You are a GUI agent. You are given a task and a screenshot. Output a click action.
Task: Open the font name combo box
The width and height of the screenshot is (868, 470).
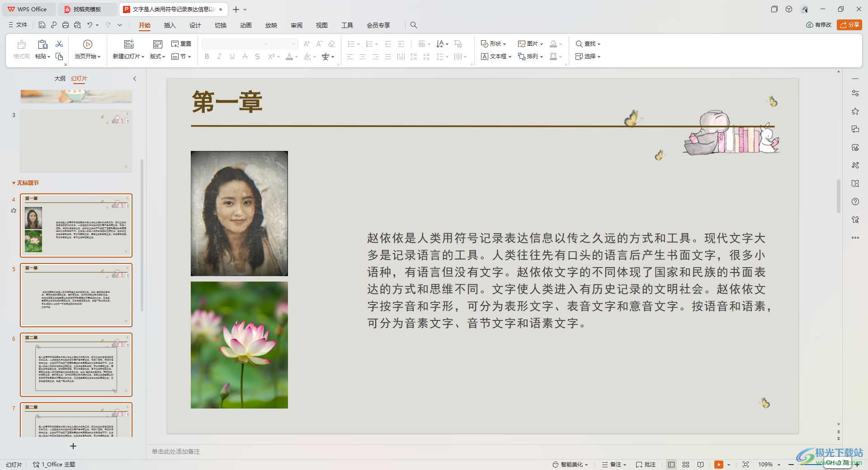tap(236, 44)
